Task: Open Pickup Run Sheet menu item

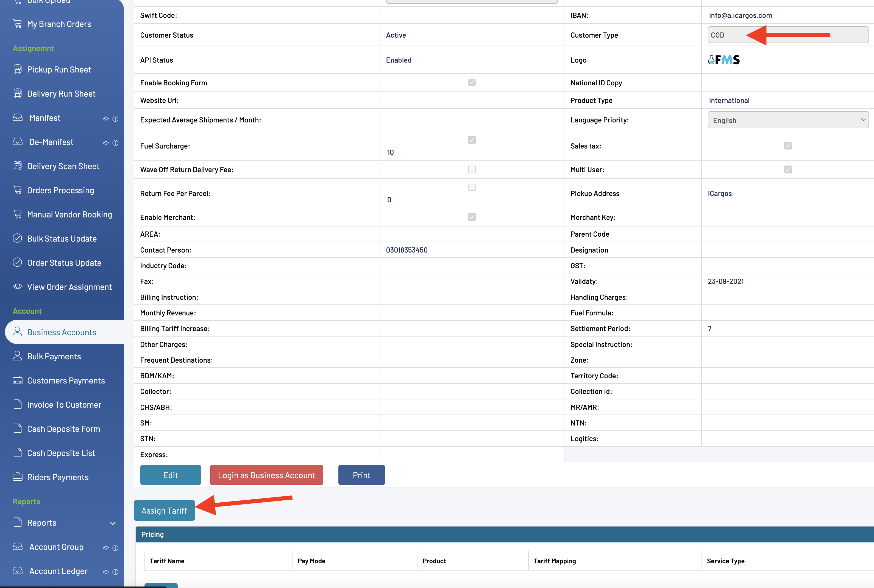Action: coord(59,69)
